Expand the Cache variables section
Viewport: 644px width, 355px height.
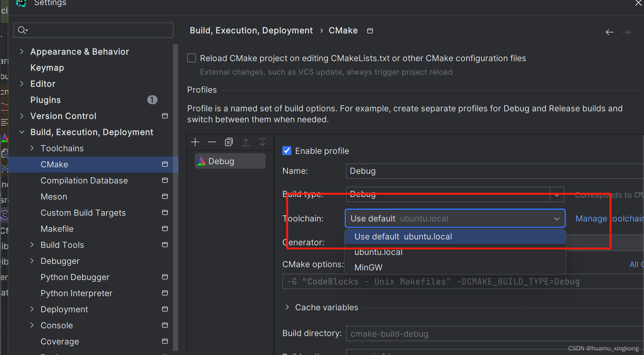point(287,307)
